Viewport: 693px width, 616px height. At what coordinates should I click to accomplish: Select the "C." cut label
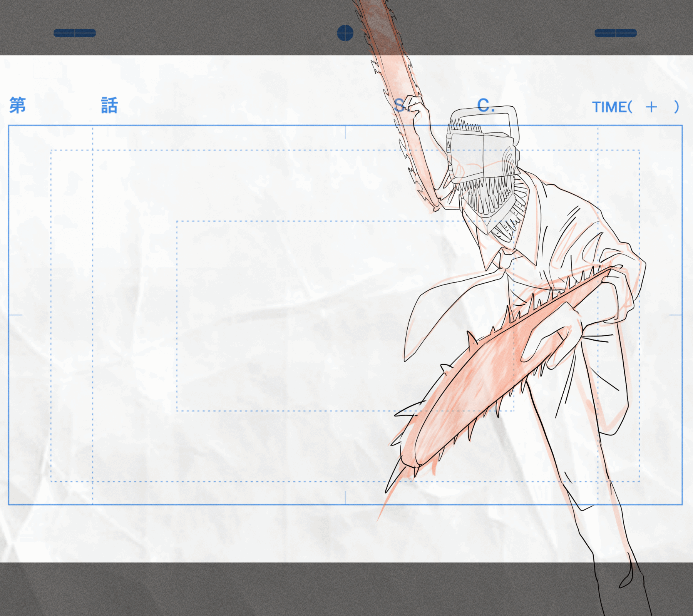tap(485, 105)
